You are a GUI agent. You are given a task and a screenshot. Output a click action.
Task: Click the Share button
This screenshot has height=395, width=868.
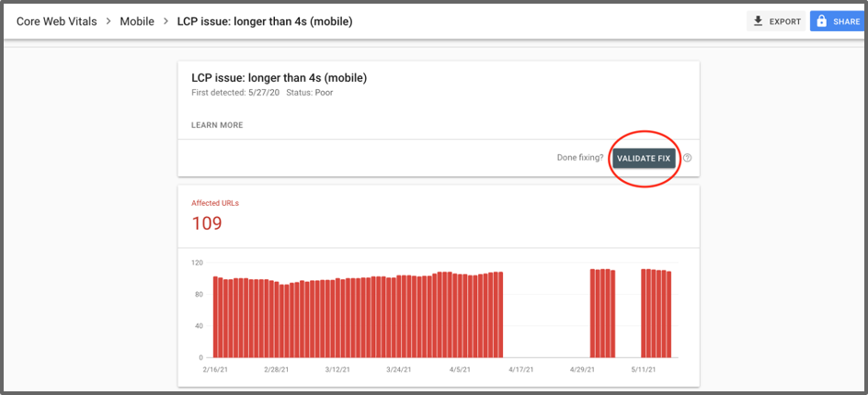pyautogui.click(x=839, y=21)
